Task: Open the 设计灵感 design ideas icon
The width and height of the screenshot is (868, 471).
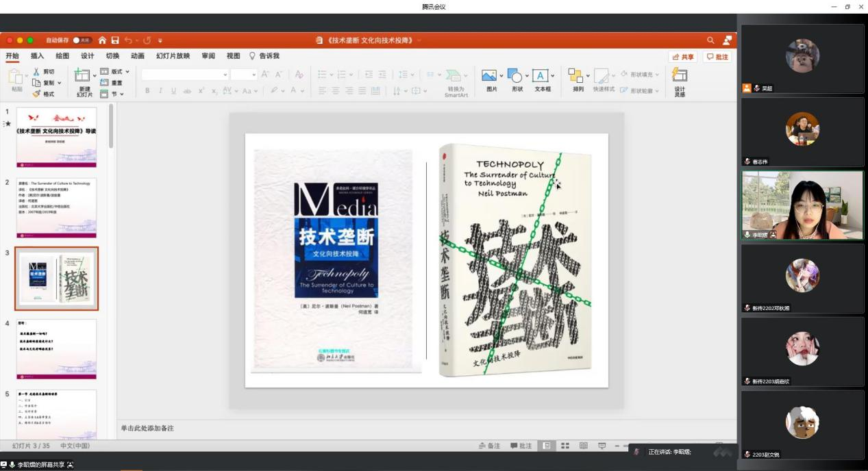Action: pos(679,76)
